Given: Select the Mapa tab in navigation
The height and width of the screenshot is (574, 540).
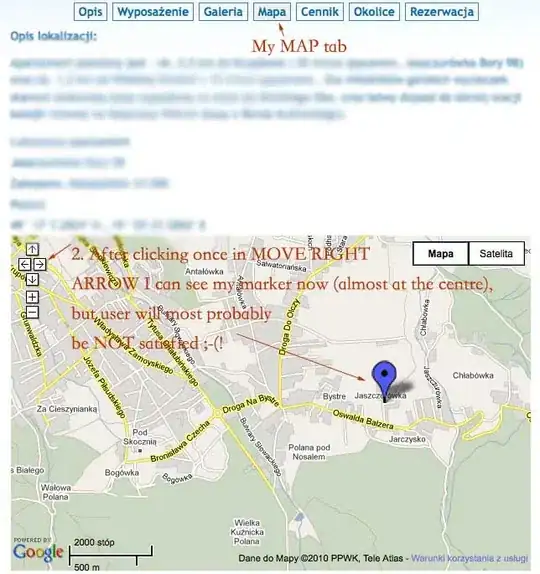Looking at the screenshot, I should tap(272, 12).
